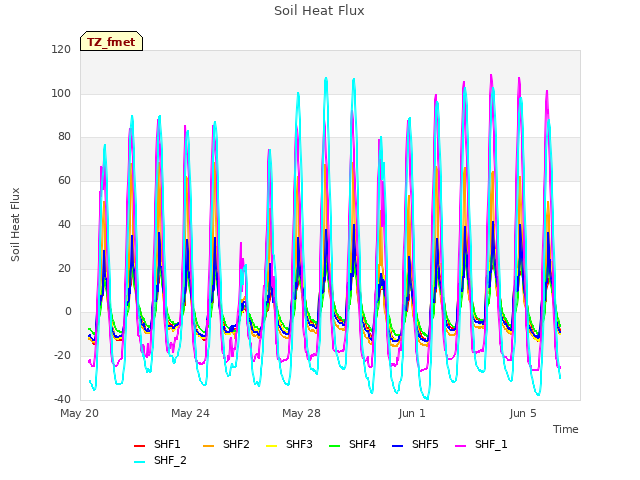Click the 20 y-axis tick label
Viewport: 640px width, 480px height.
pyautogui.click(x=64, y=269)
